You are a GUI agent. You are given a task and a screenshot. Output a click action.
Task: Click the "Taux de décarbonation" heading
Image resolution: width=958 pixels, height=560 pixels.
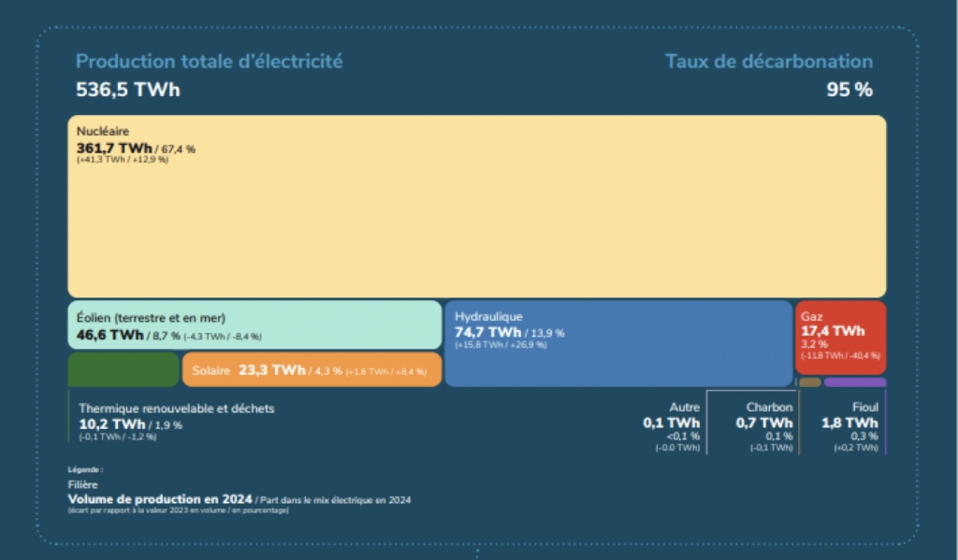coord(768,62)
